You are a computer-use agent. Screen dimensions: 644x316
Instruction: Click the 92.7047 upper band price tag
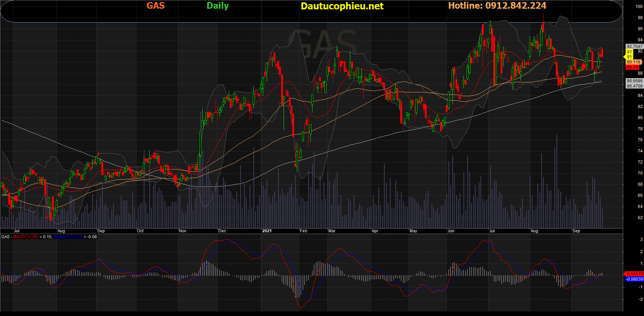(x=634, y=47)
